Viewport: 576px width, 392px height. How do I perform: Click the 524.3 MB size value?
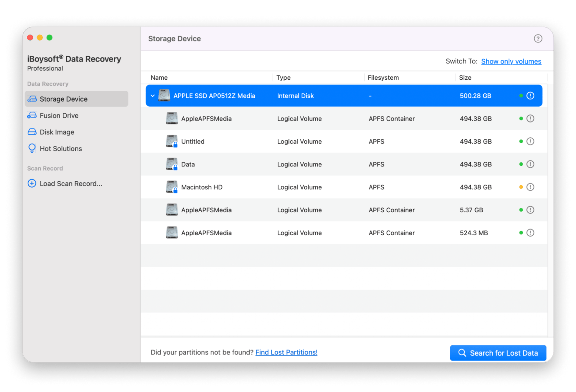pyautogui.click(x=474, y=233)
